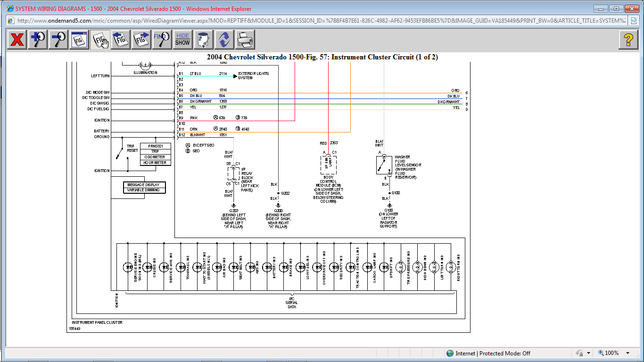The height and width of the screenshot is (362, 644).
Task: Open the figure window view icon
Action: pyautogui.click(x=79, y=40)
